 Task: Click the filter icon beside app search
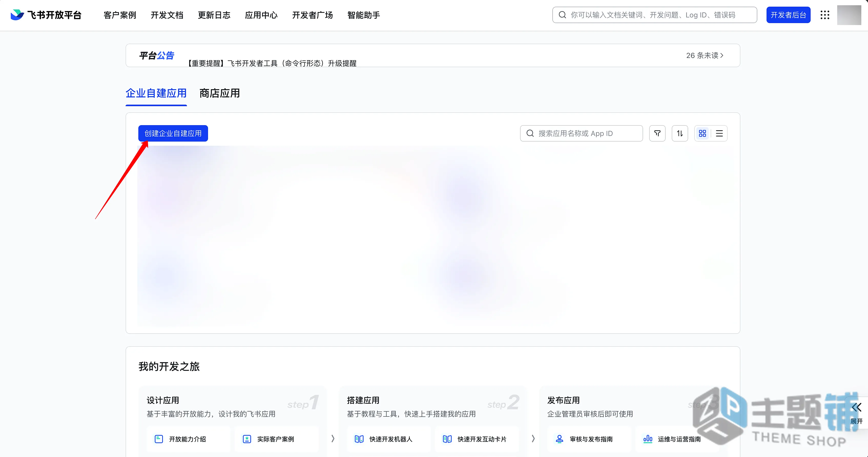657,133
